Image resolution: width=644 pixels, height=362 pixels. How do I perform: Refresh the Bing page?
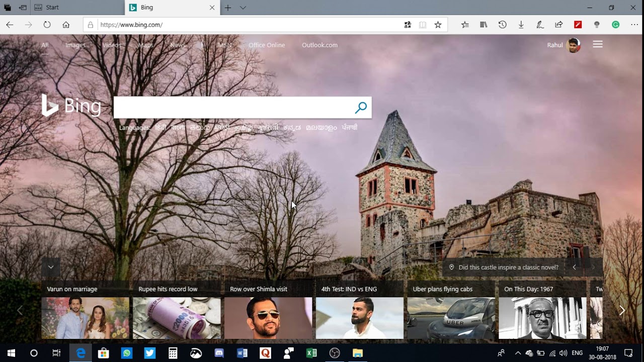pos(47,25)
